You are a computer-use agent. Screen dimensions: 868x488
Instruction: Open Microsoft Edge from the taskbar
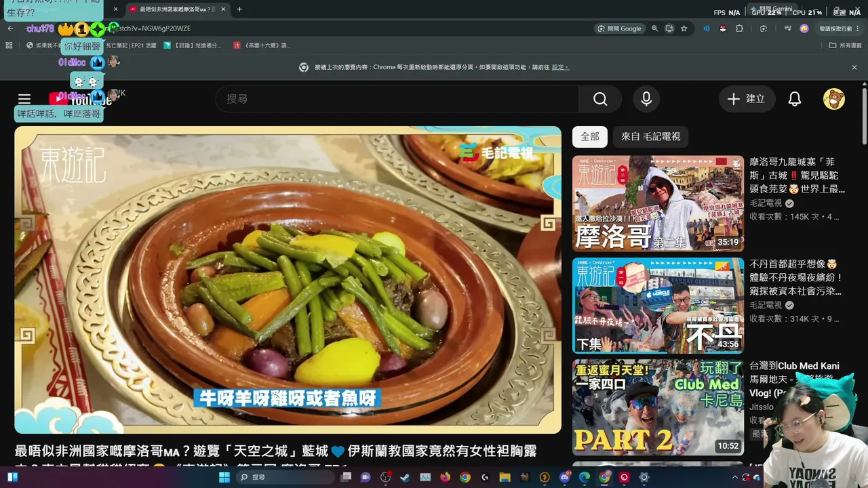(585, 477)
